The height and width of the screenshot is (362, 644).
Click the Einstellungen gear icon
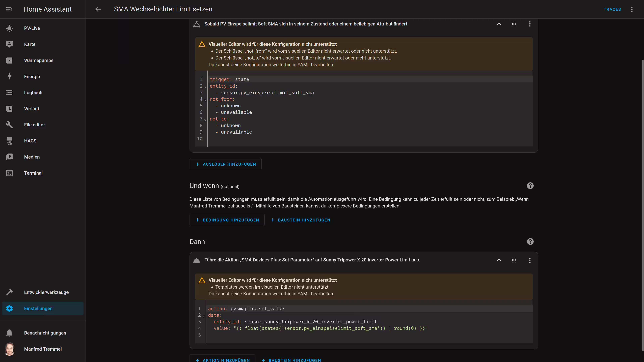pyautogui.click(x=9, y=308)
